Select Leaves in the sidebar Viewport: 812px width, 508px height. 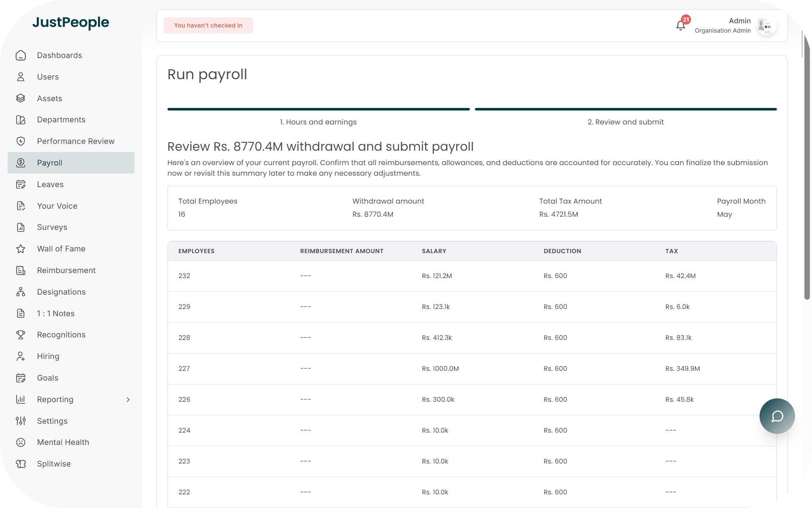point(71,185)
